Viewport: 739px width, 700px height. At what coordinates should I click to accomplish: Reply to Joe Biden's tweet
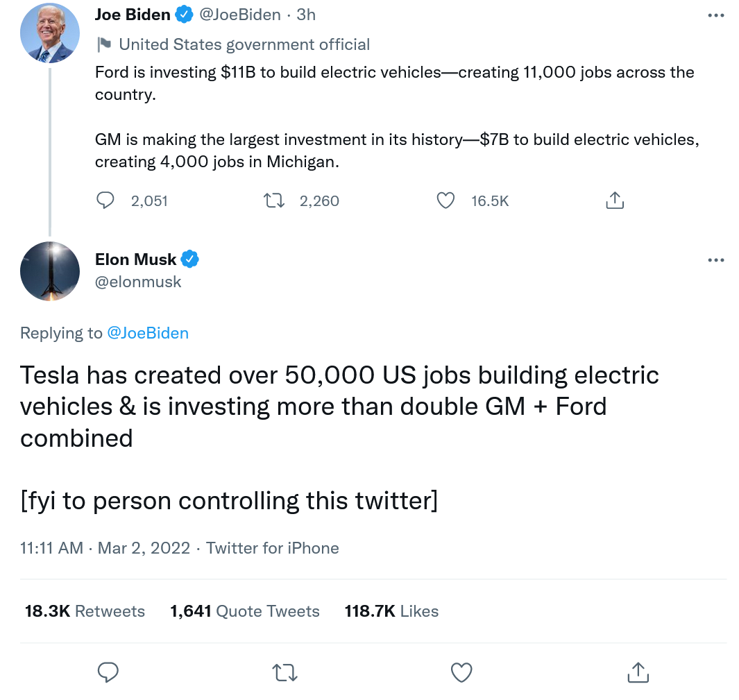coord(105,200)
